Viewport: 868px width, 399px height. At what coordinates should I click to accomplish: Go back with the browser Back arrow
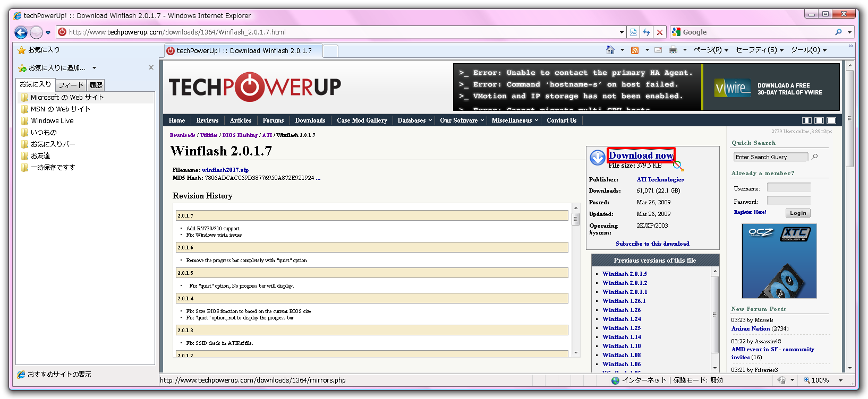coord(21,32)
